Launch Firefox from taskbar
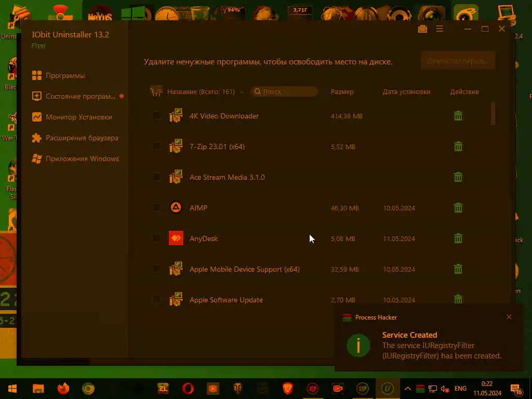Viewport: 532px width, 399px height. tap(63, 389)
